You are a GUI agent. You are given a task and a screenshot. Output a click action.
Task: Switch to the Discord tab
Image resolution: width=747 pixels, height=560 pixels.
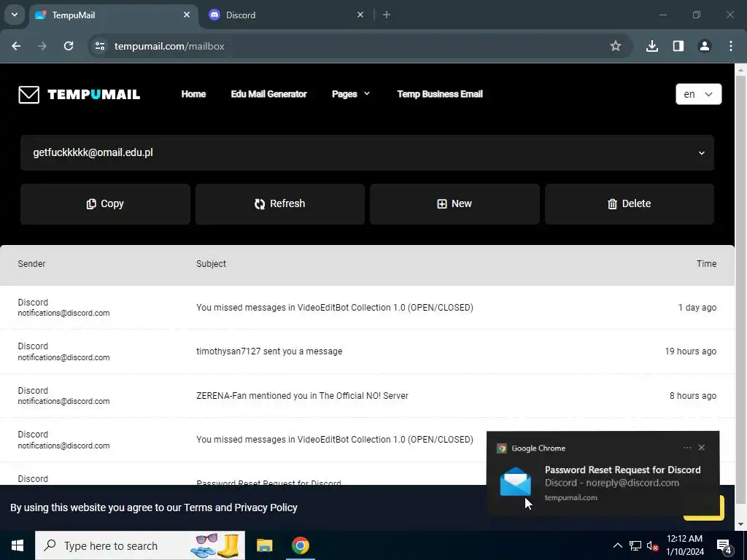(286, 15)
